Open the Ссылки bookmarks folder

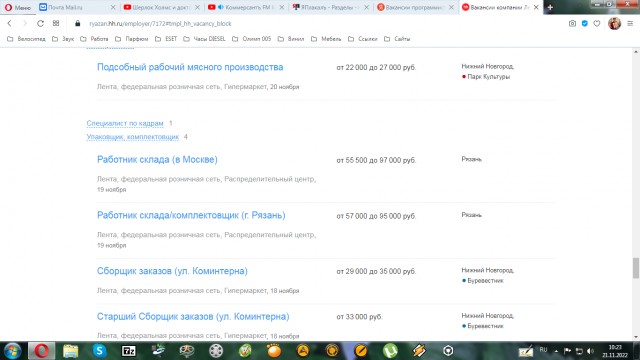pos(362,39)
